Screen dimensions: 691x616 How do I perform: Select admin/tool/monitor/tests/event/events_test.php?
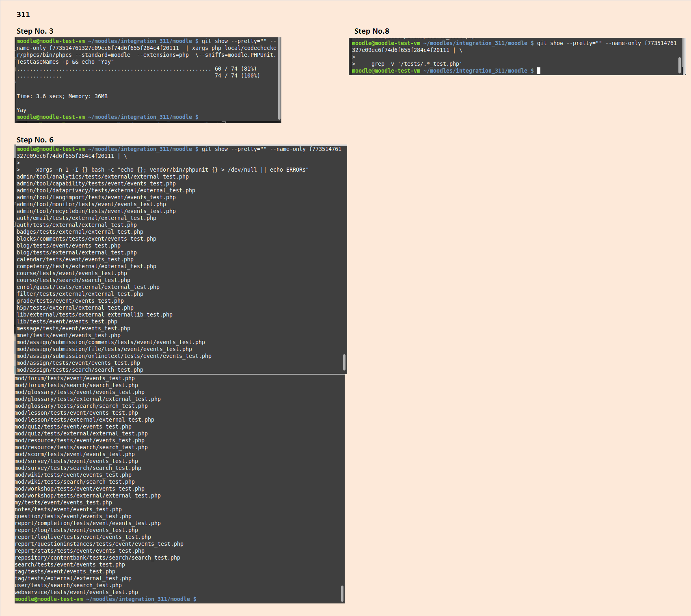tap(91, 205)
